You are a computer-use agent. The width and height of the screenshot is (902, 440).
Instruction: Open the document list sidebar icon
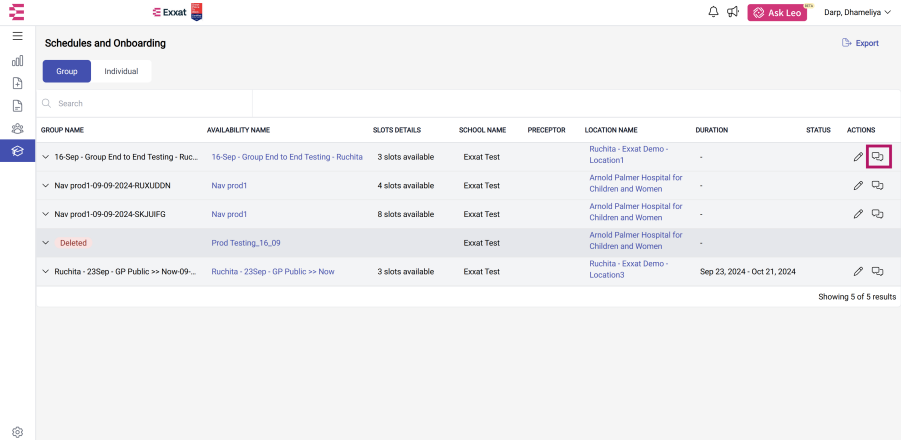coord(17,106)
